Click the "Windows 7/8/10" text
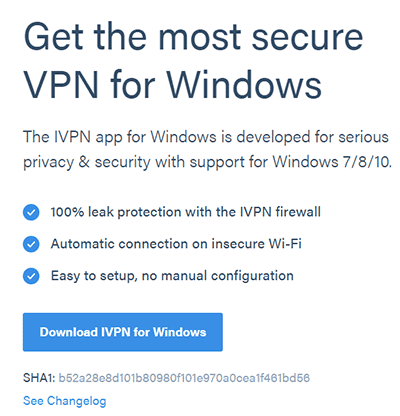 point(332,162)
